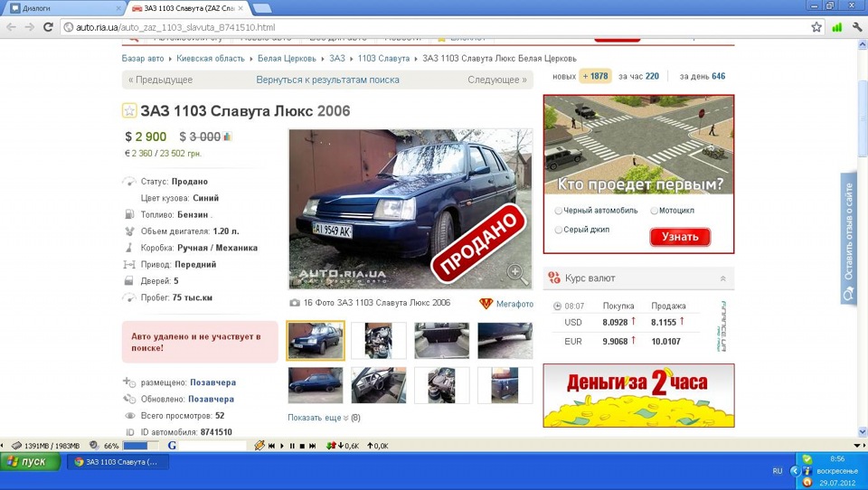Go back to the previous page

[12, 27]
